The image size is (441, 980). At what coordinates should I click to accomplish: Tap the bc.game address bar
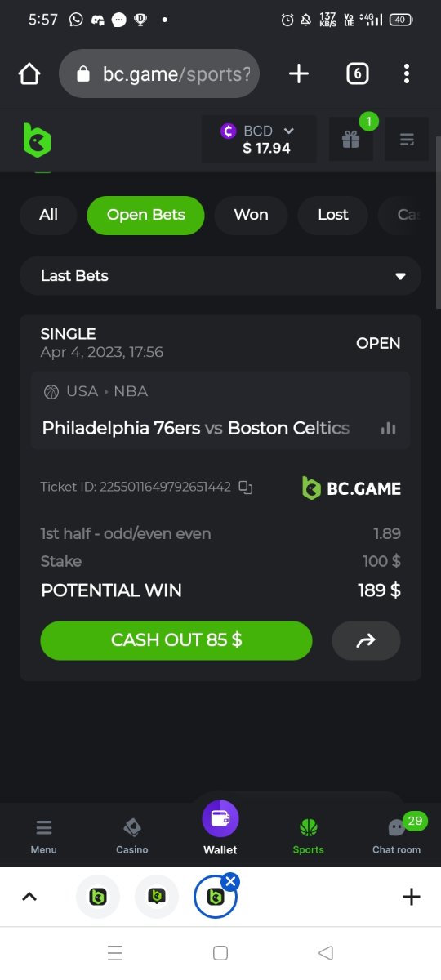point(159,74)
